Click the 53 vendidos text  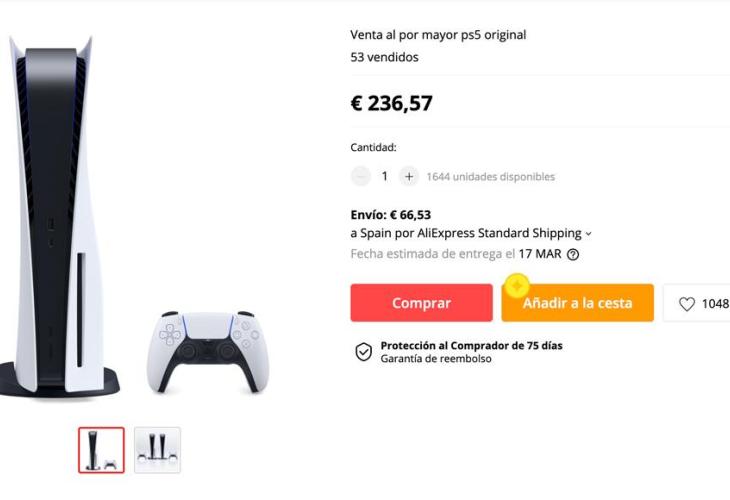click(x=385, y=57)
